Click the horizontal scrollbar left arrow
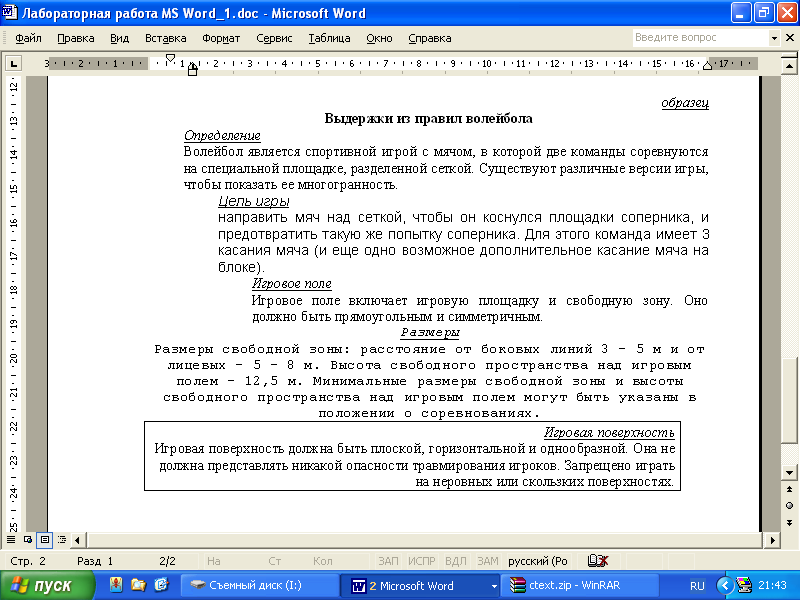This screenshot has width=800, height=600. pos(78,540)
